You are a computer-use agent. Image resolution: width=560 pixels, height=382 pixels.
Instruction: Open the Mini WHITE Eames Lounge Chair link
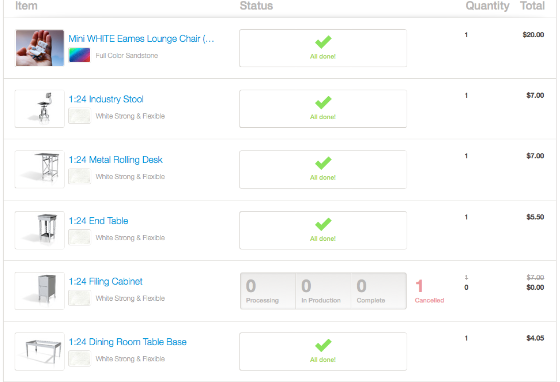click(141, 39)
